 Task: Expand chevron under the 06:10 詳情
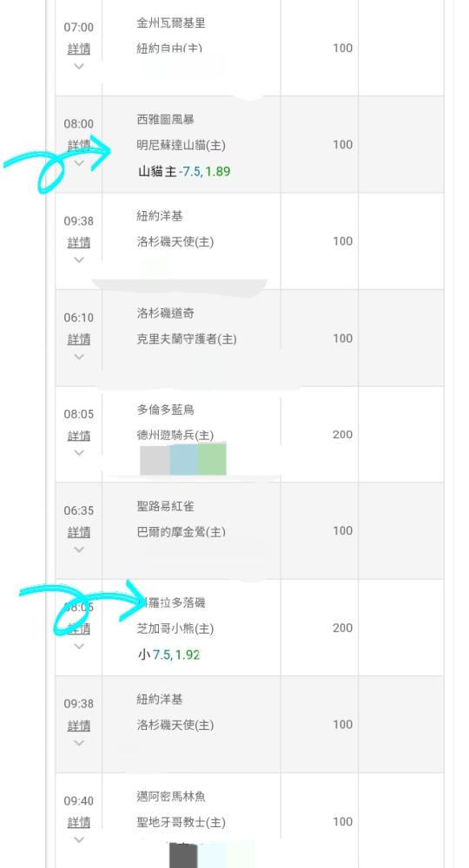click(79, 357)
